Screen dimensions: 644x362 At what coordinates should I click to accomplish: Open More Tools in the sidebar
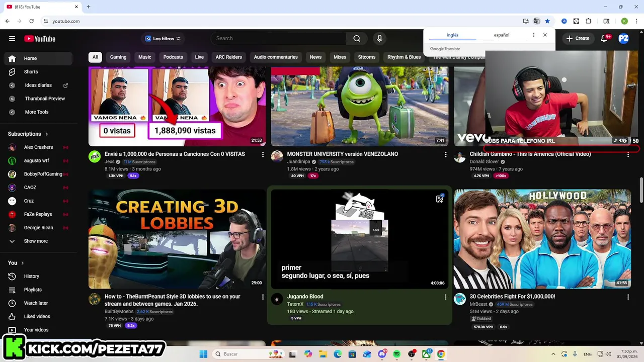[x=37, y=112]
